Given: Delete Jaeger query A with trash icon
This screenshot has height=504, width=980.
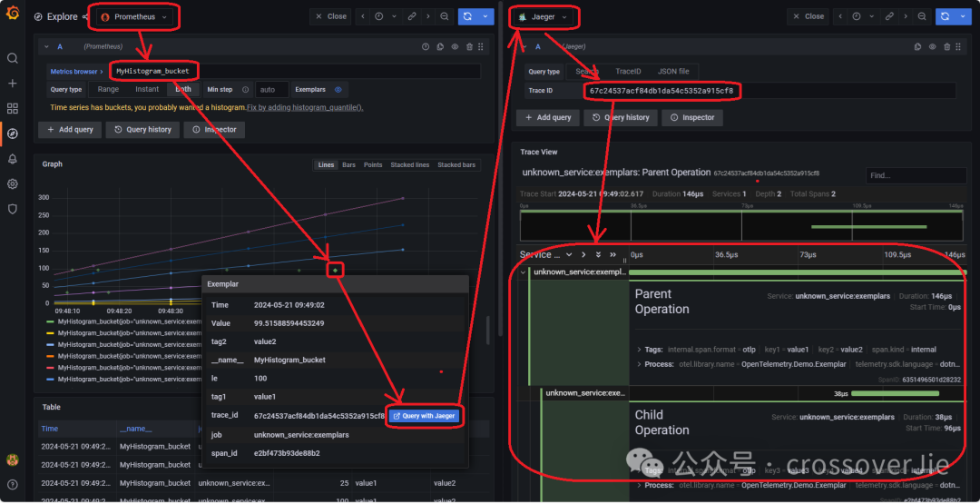Looking at the screenshot, I should coord(946,46).
